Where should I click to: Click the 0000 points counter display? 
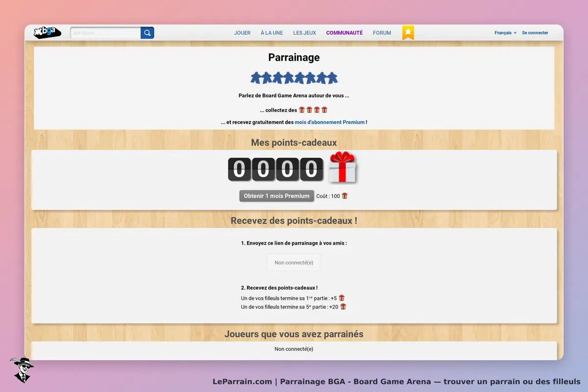tap(275, 170)
